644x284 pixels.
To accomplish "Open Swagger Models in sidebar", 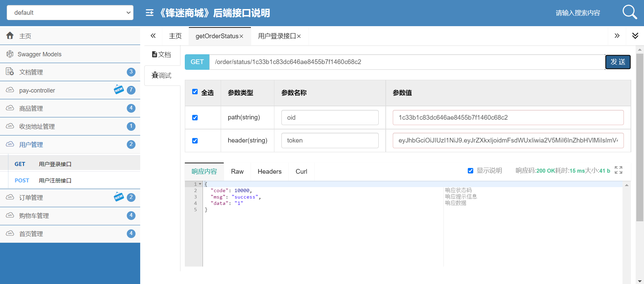I will [70, 54].
